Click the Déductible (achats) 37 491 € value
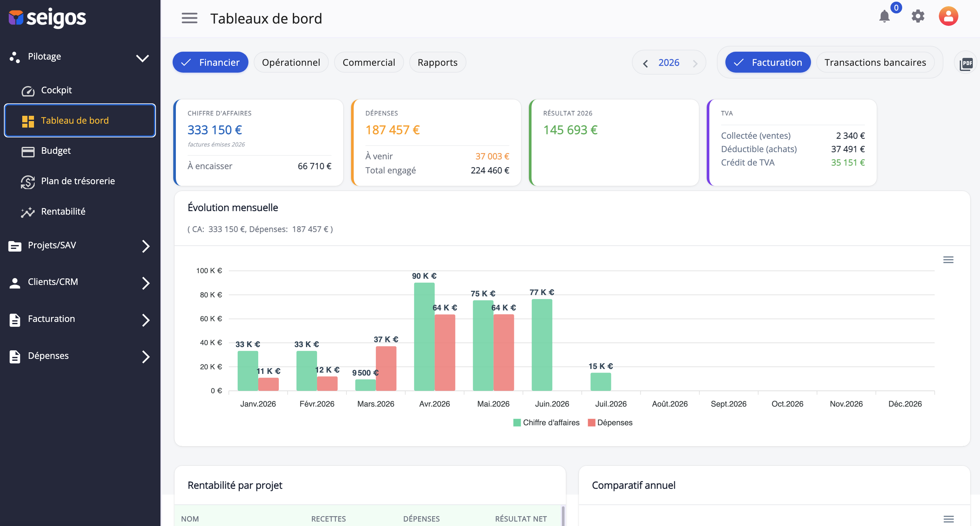Image resolution: width=980 pixels, height=526 pixels. [848, 149]
